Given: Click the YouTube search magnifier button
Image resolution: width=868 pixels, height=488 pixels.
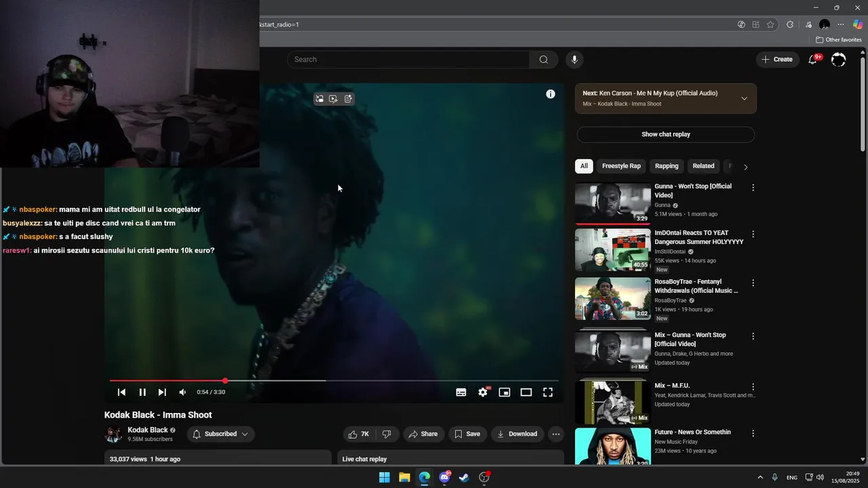Looking at the screenshot, I should pos(543,60).
